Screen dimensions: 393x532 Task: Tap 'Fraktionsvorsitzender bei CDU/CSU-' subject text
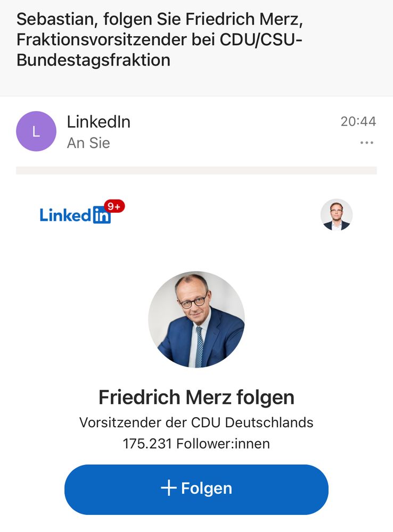(159, 40)
